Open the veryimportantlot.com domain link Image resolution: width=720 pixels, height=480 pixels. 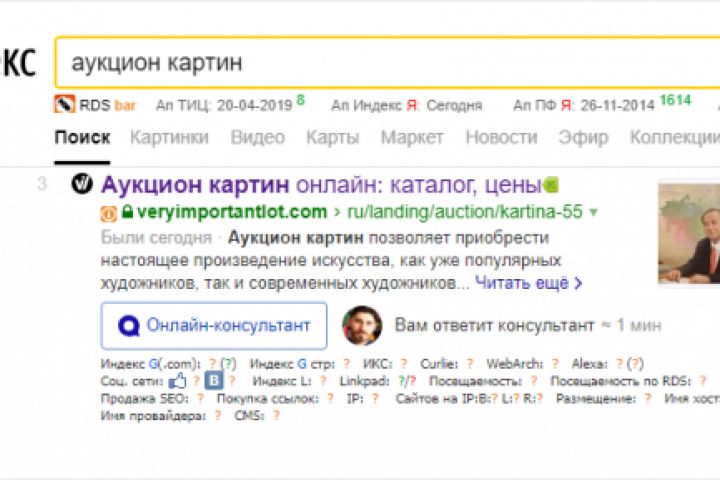[x=232, y=212]
